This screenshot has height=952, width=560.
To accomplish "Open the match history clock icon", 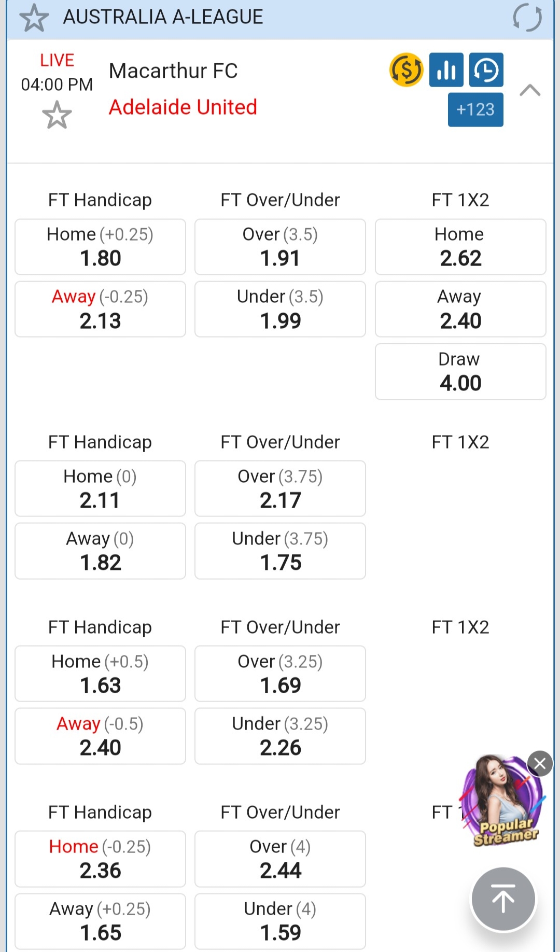I will click(x=486, y=70).
